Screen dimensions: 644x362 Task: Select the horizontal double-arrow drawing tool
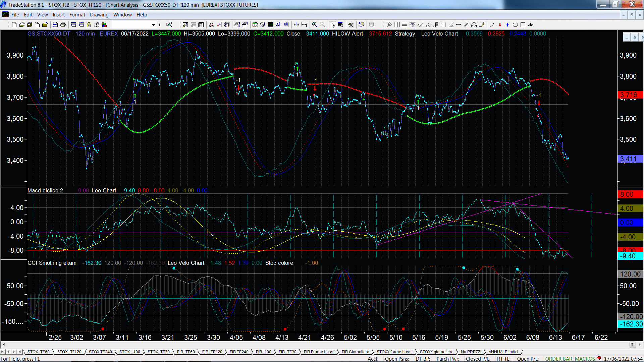[x=459, y=25]
